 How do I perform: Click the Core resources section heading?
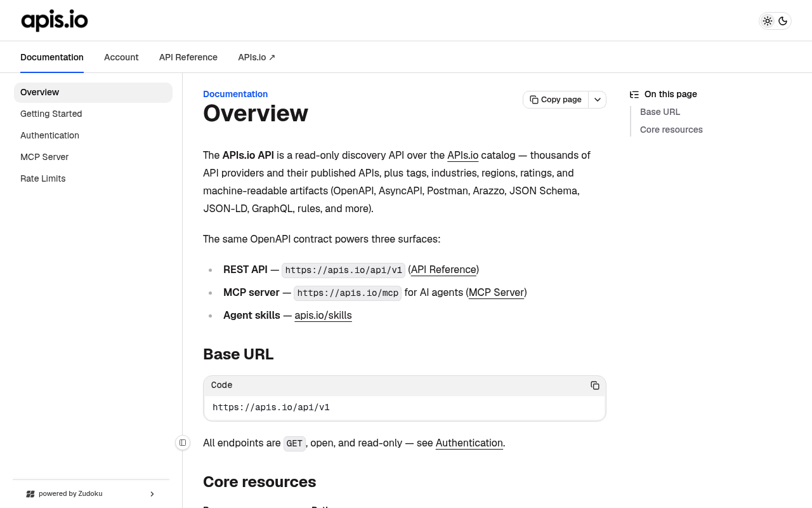click(259, 481)
